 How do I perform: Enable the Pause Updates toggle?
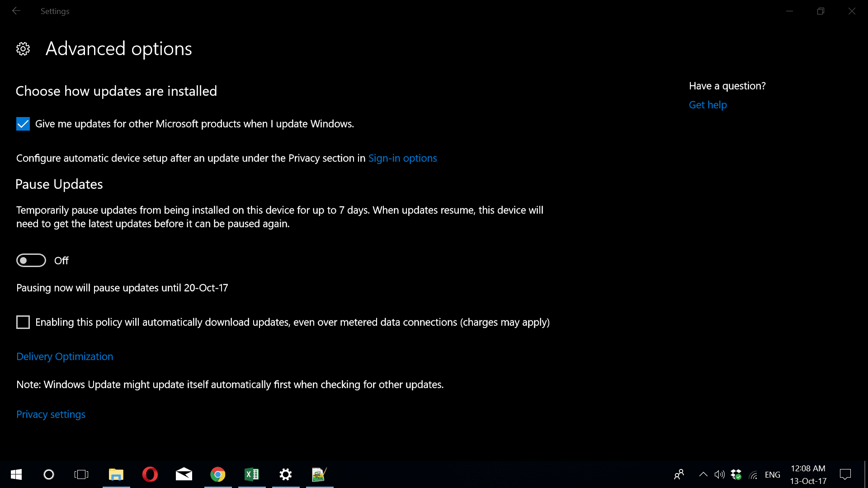31,260
